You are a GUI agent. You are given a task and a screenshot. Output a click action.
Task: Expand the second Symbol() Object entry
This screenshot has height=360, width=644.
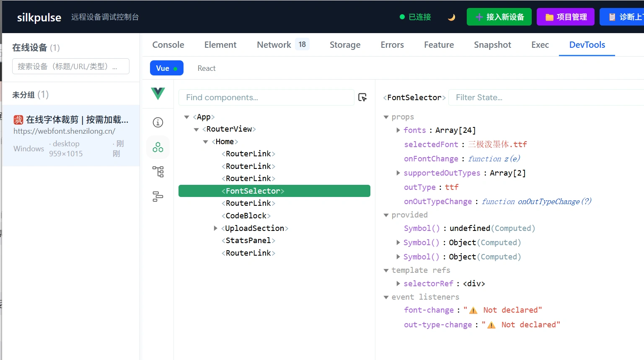[x=398, y=243]
